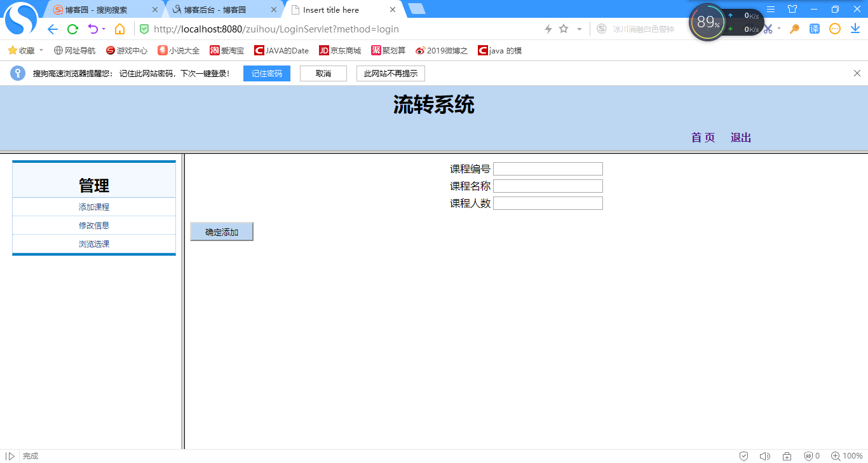Image resolution: width=868 pixels, height=463 pixels.
Task: Expand the 收藏 dropdown arrow
Action: (x=41, y=50)
